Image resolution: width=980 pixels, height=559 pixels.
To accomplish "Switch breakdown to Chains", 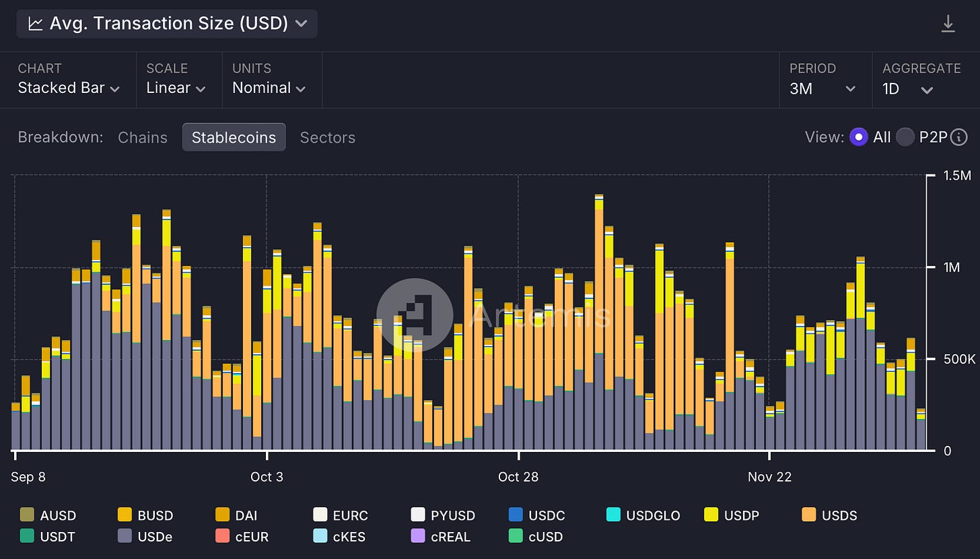I will (x=143, y=137).
